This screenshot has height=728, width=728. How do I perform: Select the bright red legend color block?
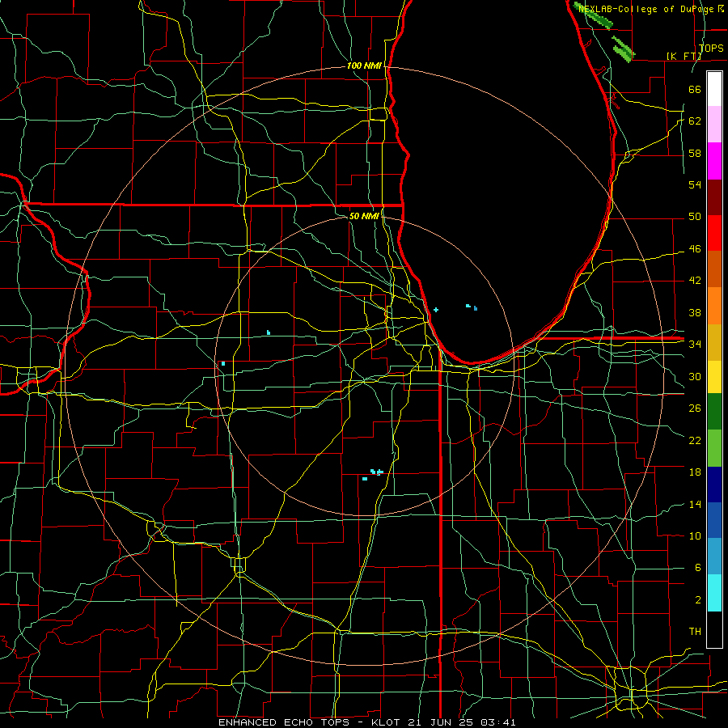714,234
